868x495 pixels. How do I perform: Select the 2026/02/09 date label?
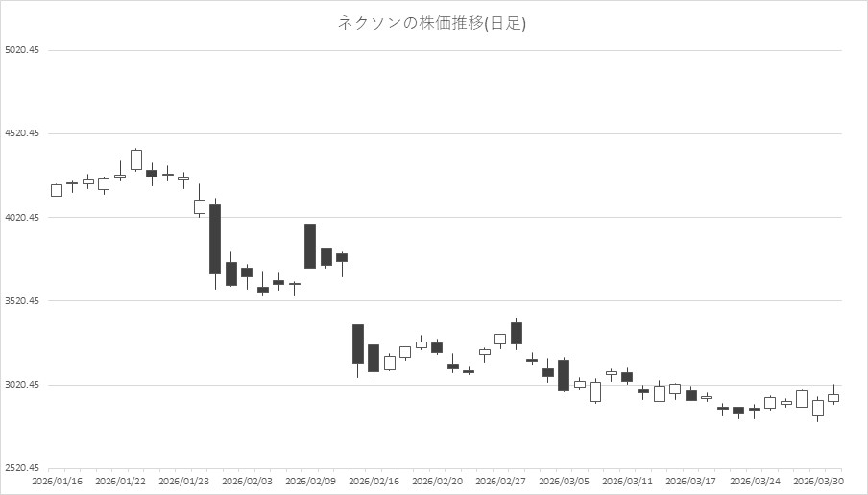[309, 481]
